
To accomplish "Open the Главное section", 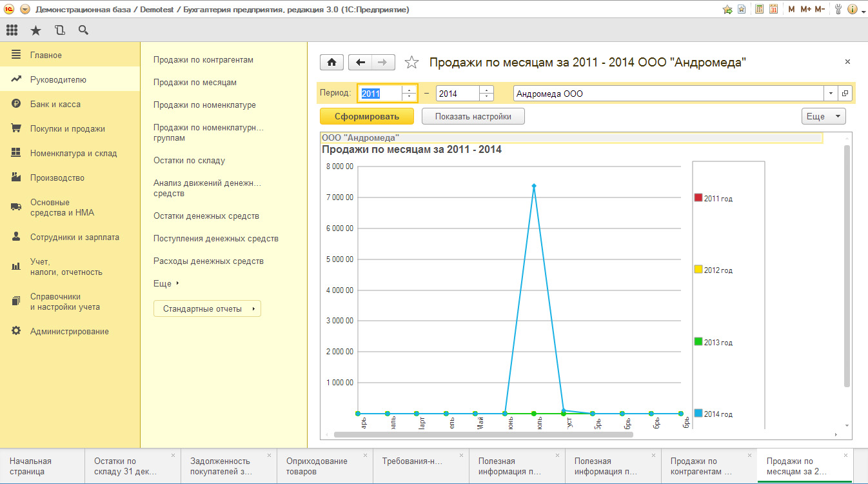I will pyautogui.click(x=70, y=55).
